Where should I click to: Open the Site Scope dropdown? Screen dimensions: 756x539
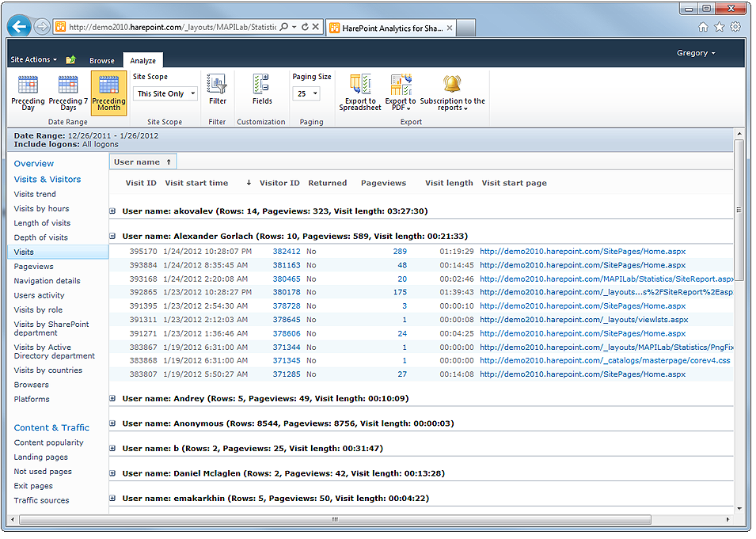[x=165, y=93]
